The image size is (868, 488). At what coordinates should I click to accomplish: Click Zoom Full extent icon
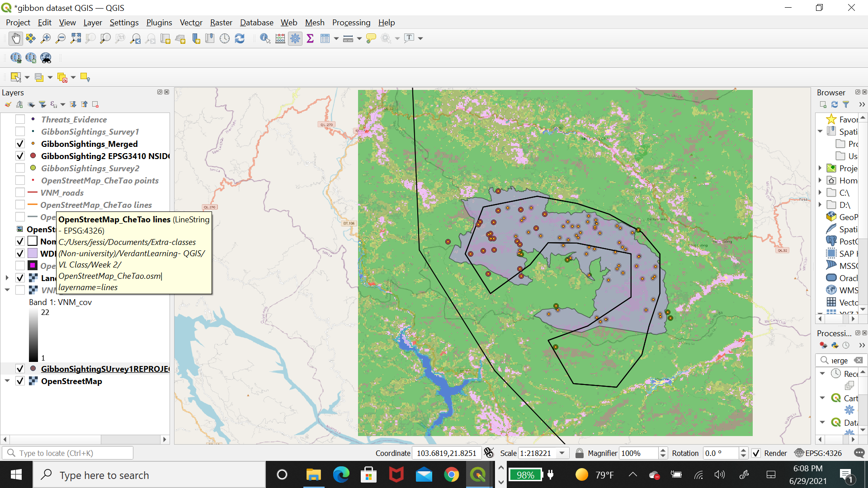point(75,38)
